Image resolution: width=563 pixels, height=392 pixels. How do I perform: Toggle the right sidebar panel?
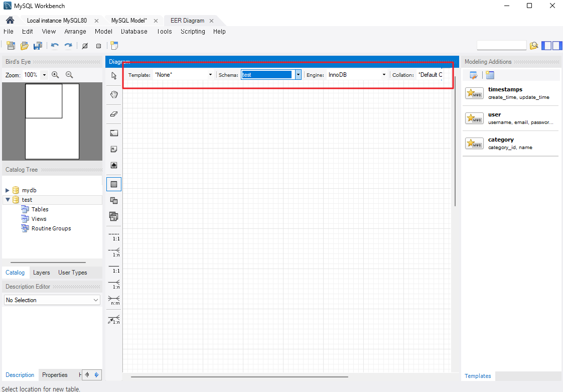557,46
